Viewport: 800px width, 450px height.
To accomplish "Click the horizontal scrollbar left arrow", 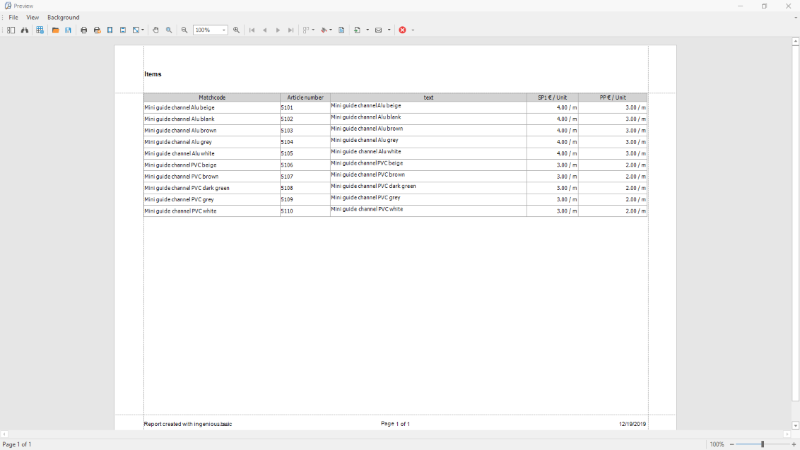I will click(4, 434).
